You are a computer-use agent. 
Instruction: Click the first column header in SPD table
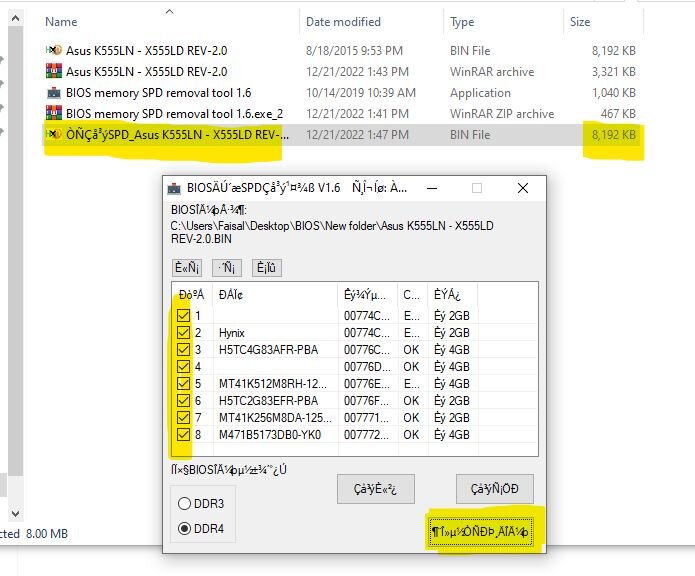(192, 295)
